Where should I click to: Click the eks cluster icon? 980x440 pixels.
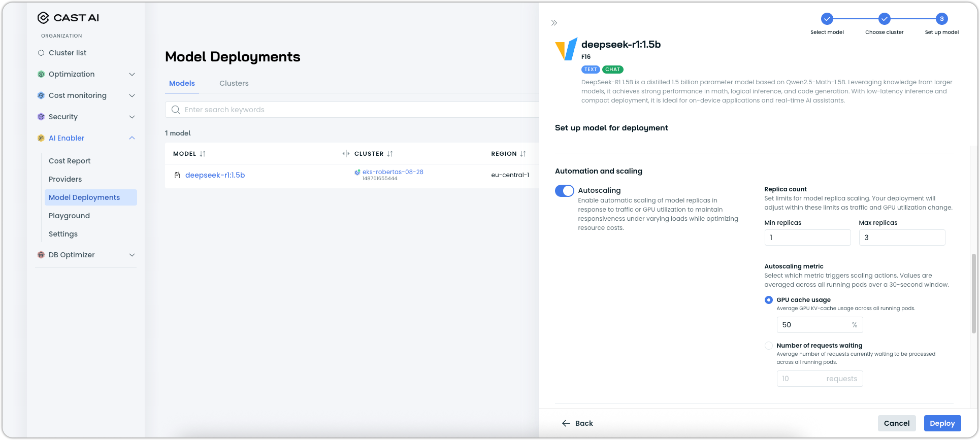point(357,172)
